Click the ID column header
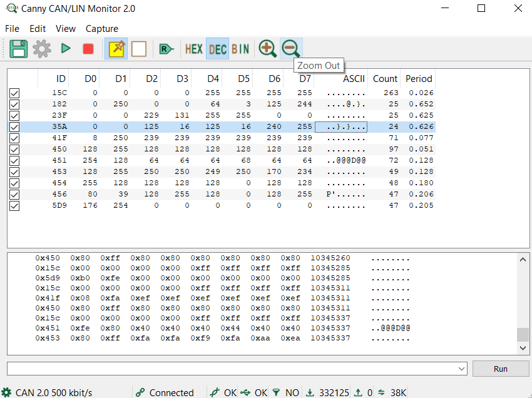Screen dimensions: 532x398 [x=53, y=79]
